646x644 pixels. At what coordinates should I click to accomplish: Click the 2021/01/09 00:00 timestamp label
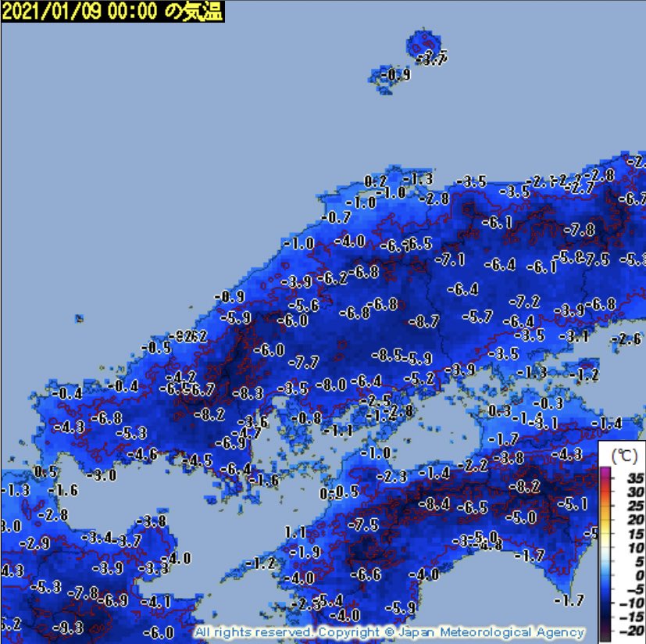[112, 11]
